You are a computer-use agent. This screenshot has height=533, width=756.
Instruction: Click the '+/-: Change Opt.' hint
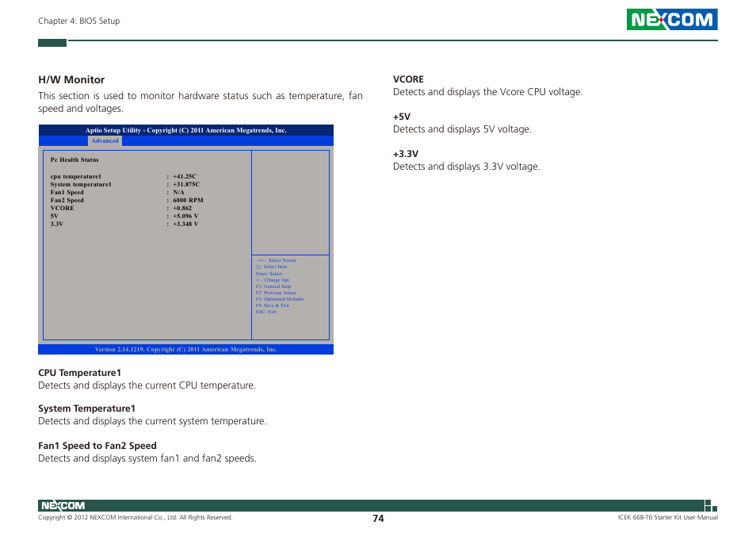click(273, 280)
